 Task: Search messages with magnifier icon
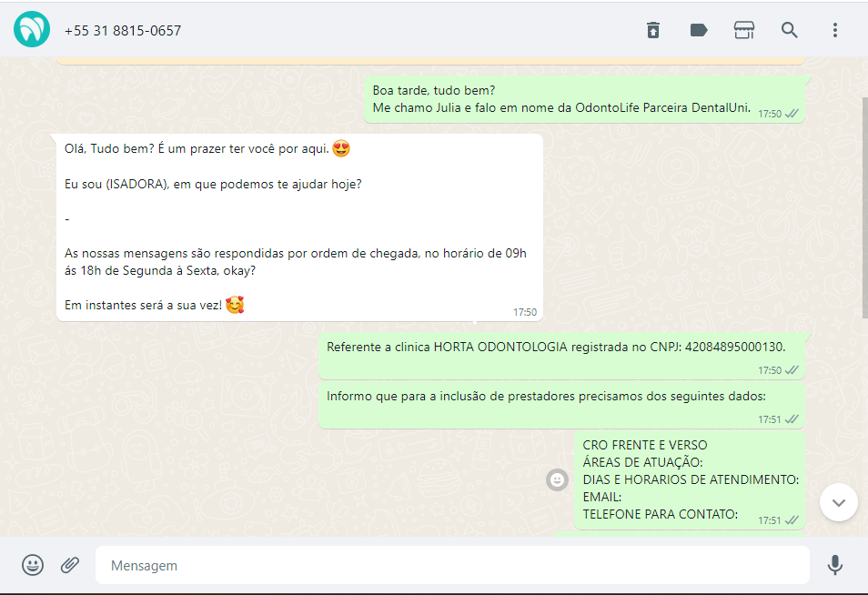tap(790, 30)
